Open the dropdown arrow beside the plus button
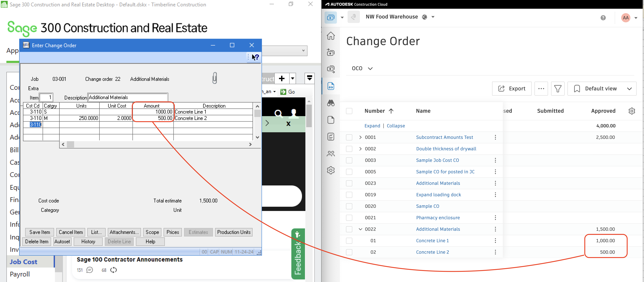 pyautogui.click(x=292, y=79)
